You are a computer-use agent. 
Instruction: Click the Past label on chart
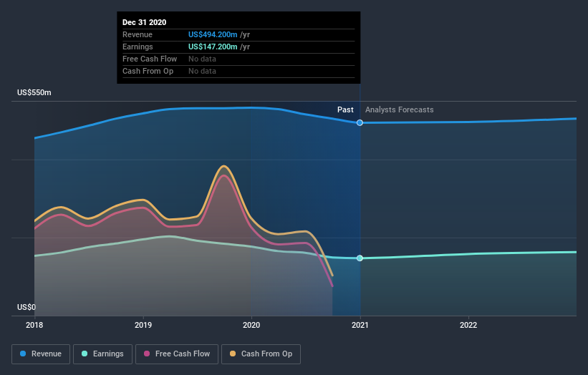(x=345, y=109)
